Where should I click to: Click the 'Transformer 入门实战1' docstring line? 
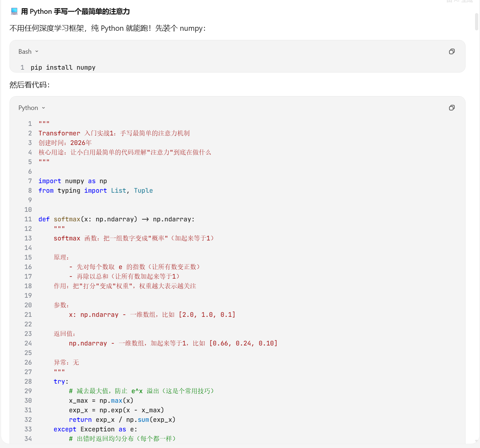click(x=114, y=133)
